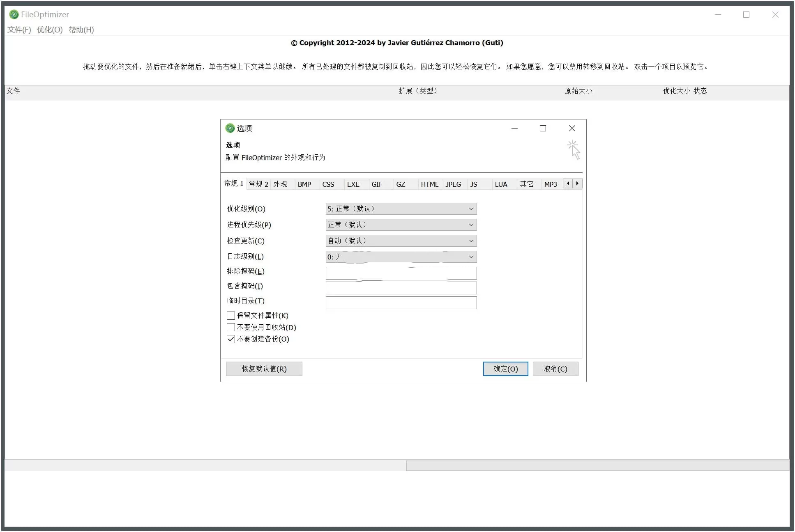The width and height of the screenshot is (795, 532).
Task: Close the 选项 dialog window
Action: (572, 128)
